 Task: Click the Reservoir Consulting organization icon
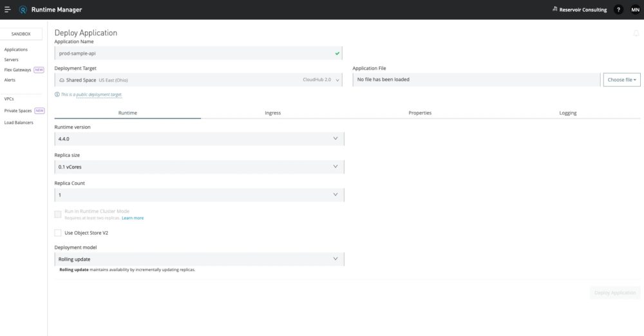click(554, 9)
